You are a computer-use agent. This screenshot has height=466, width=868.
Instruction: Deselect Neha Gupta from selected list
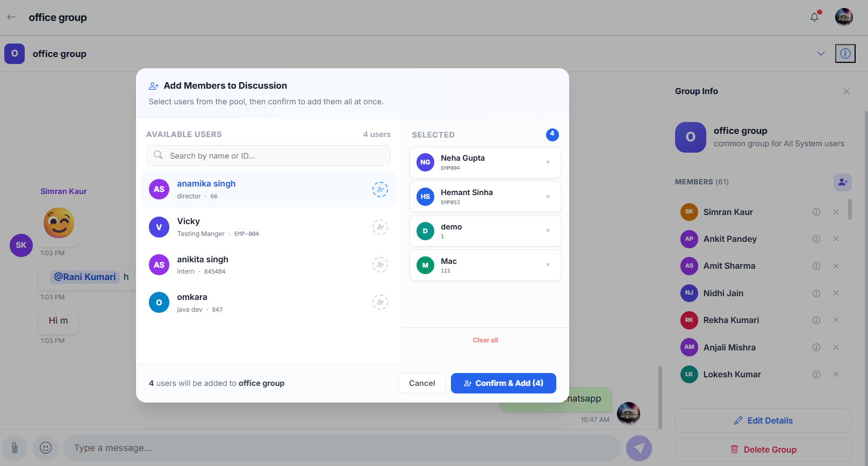pyautogui.click(x=548, y=162)
